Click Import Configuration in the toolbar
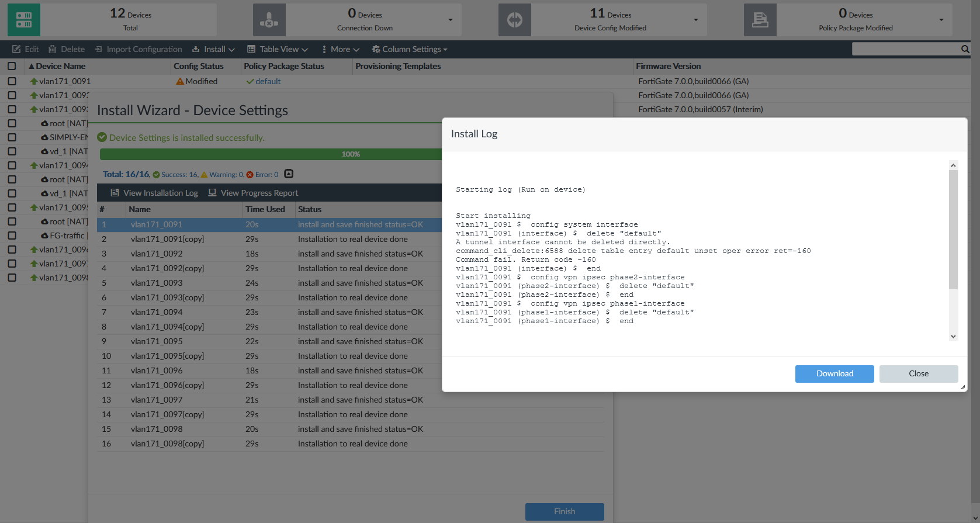Viewport: 980px width, 523px height. point(138,49)
